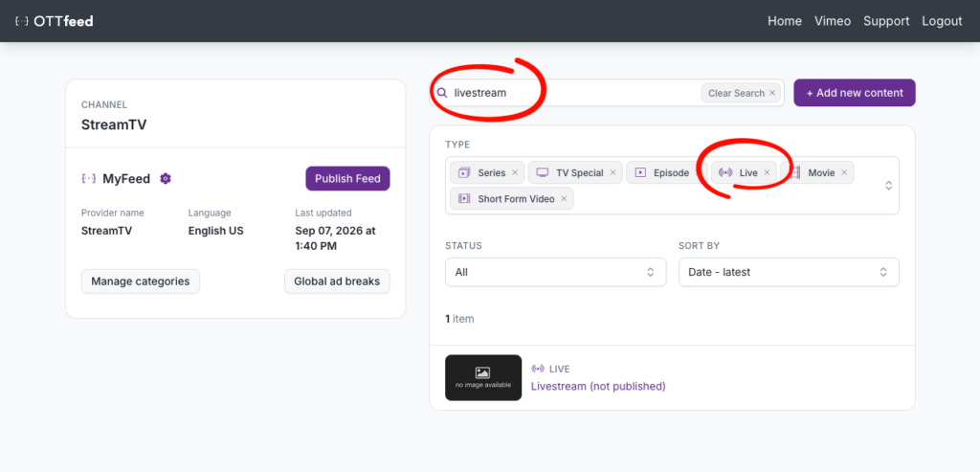The width and height of the screenshot is (980, 472).
Task: Remove the Series type chip
Action: pos(515,173)
